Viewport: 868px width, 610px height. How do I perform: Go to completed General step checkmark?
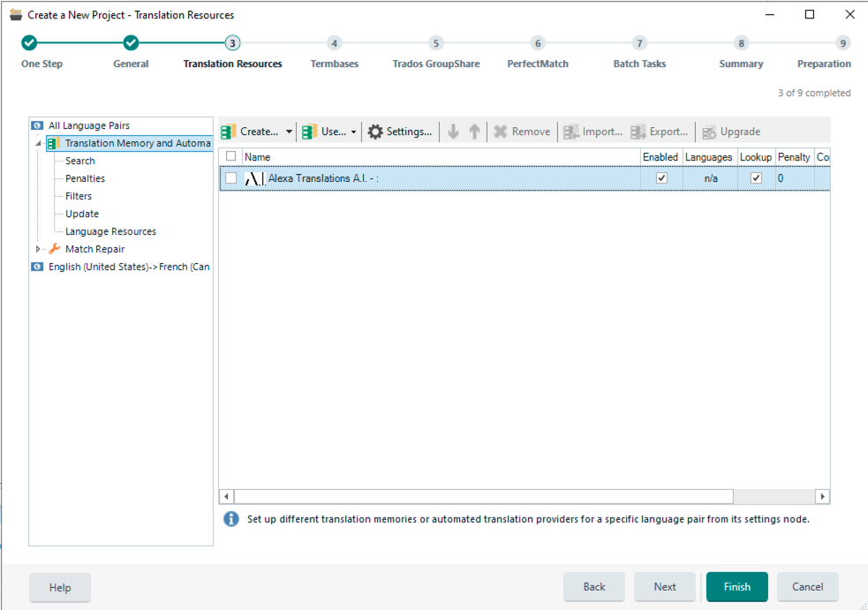tap(131, 42)
